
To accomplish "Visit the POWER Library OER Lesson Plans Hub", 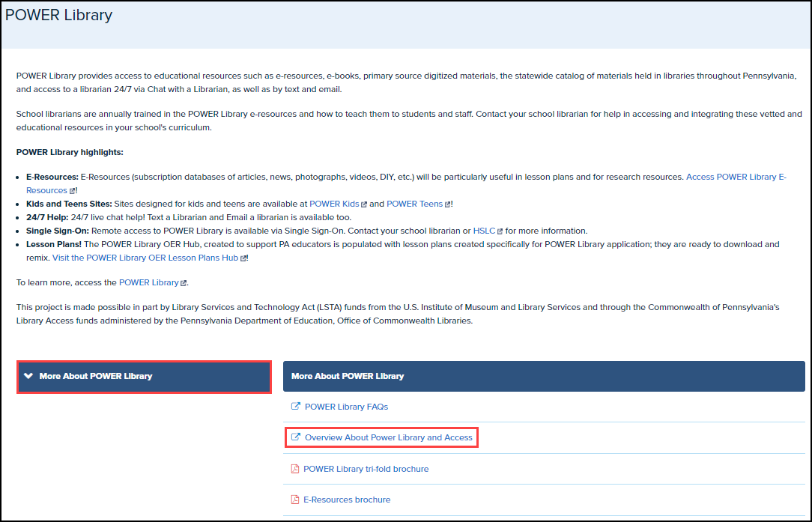I will [x=145, y=258].
